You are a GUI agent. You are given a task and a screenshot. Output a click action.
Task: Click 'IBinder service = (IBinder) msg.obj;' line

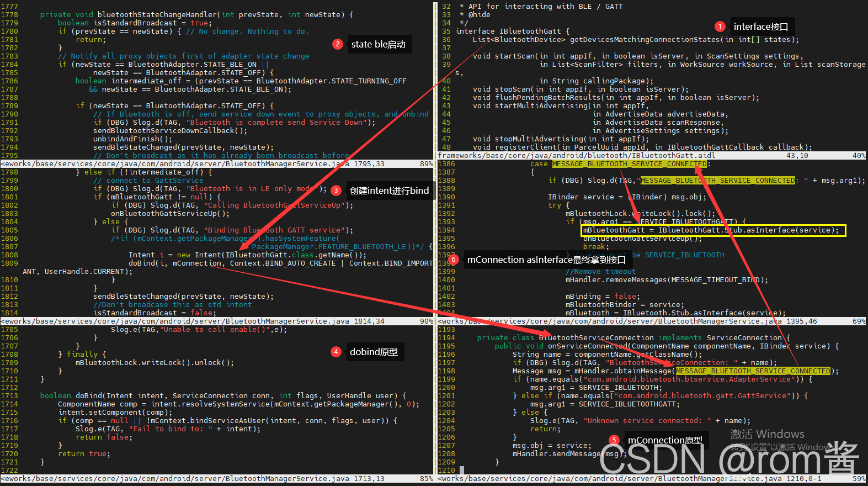627,197
